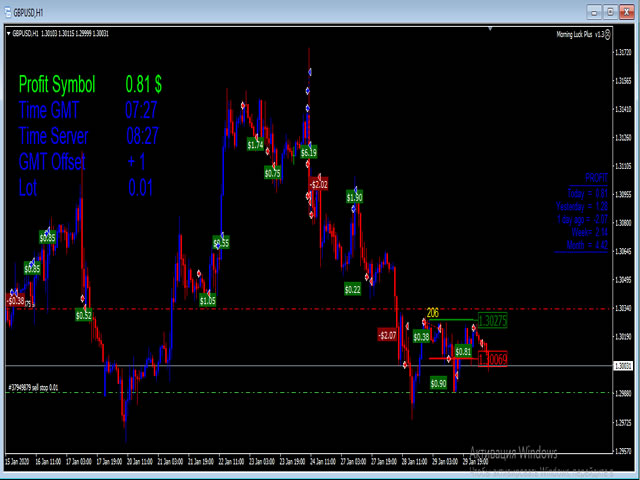Click the '1.29570' price axis label
The width and height of the screenshot is (640, 480).
pyautogui.click(x=623, y=451)
